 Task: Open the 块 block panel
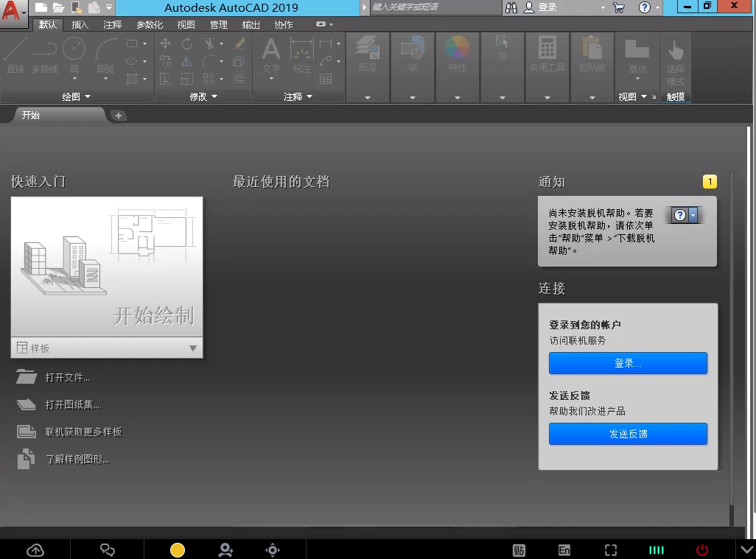pos(413,55)
